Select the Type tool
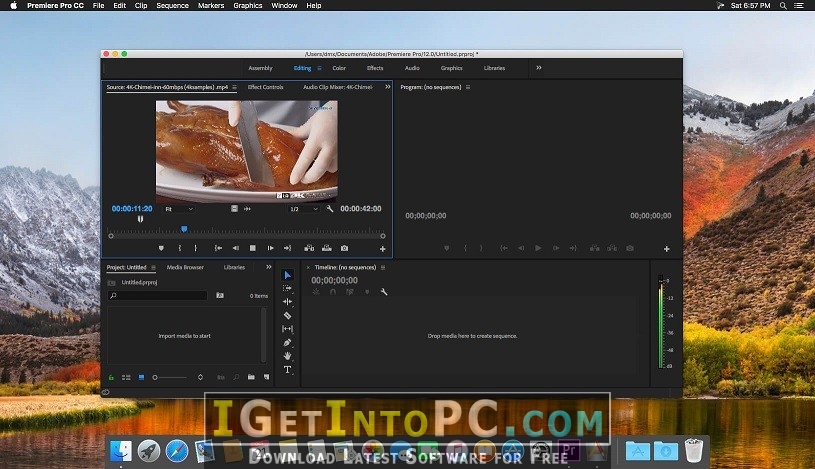This screenshot has height=469, width=815. click(x=287, y=370)
